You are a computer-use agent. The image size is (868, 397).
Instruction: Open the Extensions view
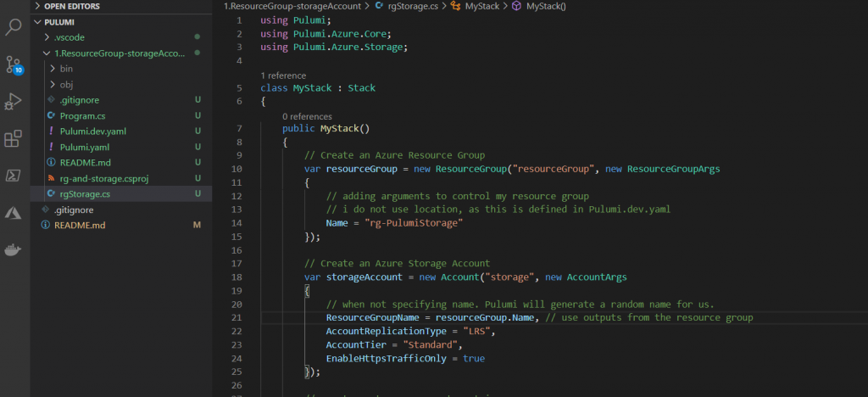click(14, 138)
